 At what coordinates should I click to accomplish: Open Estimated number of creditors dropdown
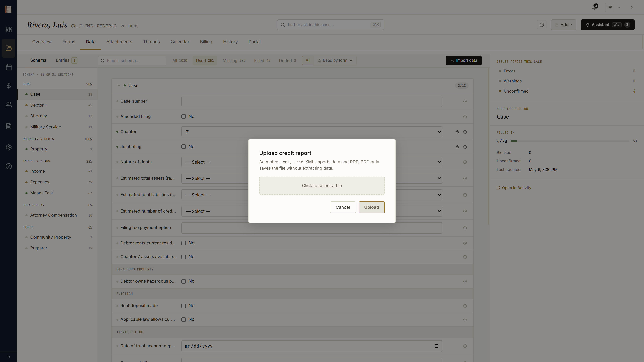(312, 211)
